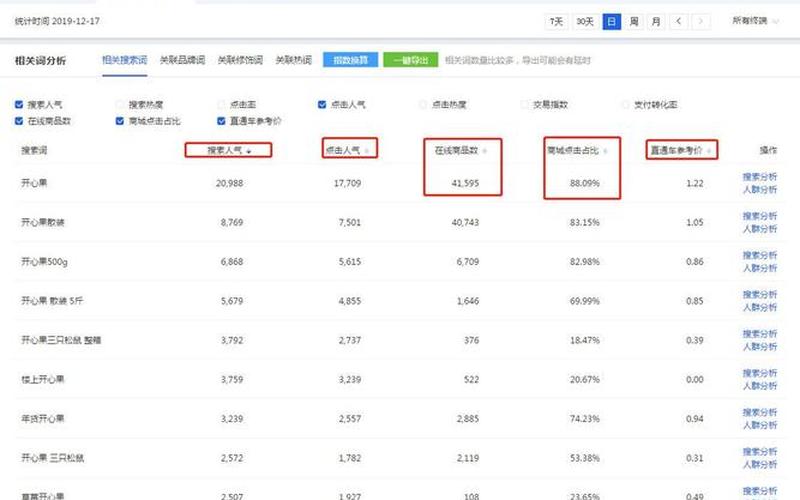Enable the 点击率 checkbox
The image size is (800, 500).
221,105
